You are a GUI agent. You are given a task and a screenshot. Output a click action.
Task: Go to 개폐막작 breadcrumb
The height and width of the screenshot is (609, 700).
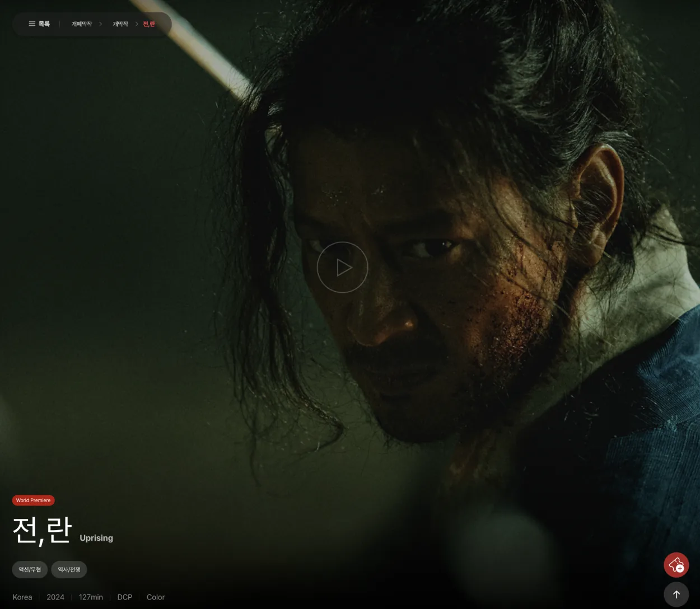tap(82, 24)
